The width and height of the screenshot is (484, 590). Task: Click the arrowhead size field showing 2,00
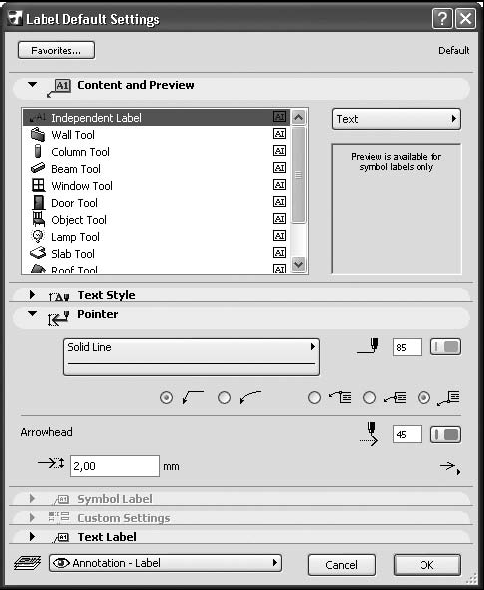115,466
